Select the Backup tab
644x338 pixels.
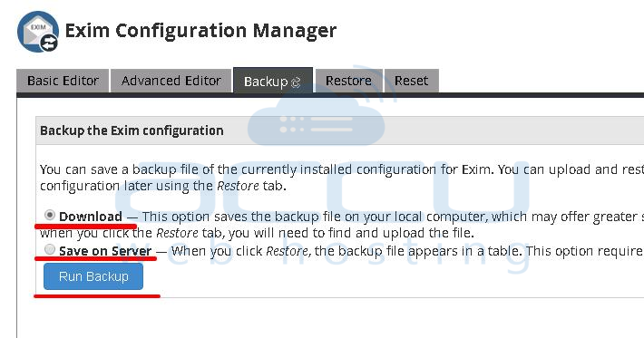pos(273,81)
